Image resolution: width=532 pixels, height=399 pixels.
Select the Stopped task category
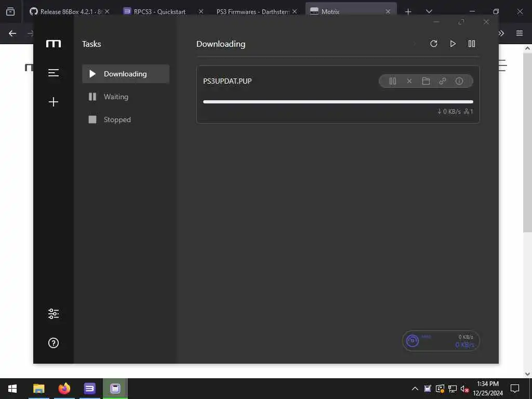pyautogui.click(x=126, y=119)
